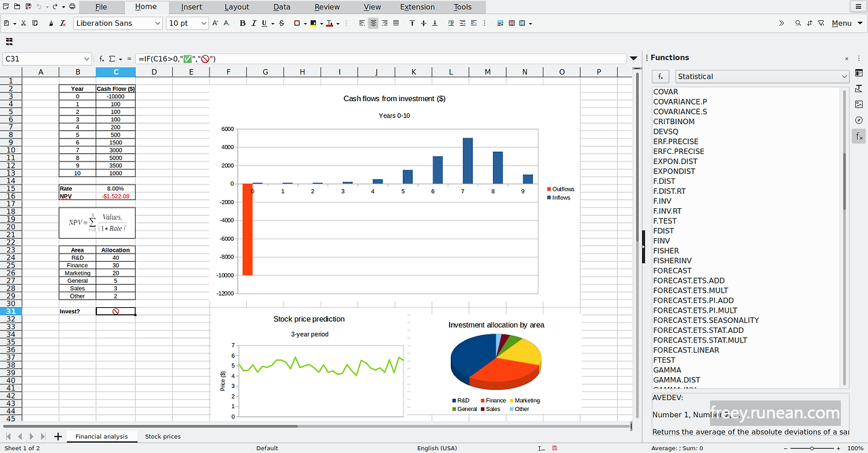Toggle center horizontal alignment
The image size is (868, 453).
(373, 23)
